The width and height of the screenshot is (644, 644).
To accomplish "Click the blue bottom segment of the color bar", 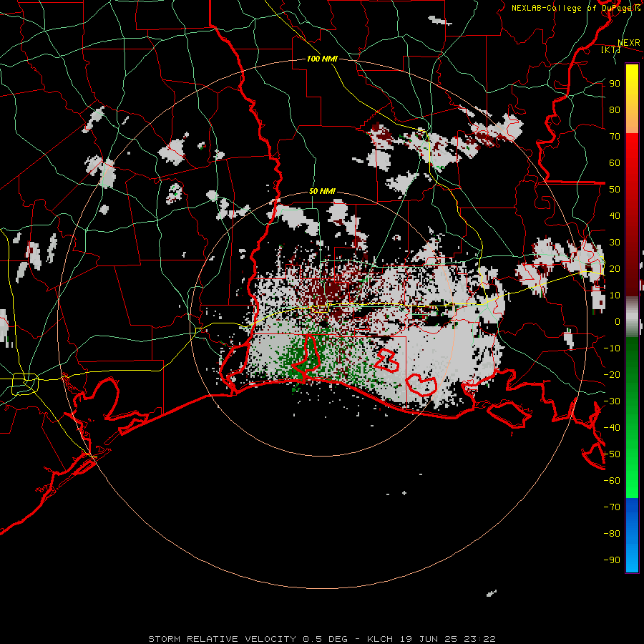I will click(632, 535).
